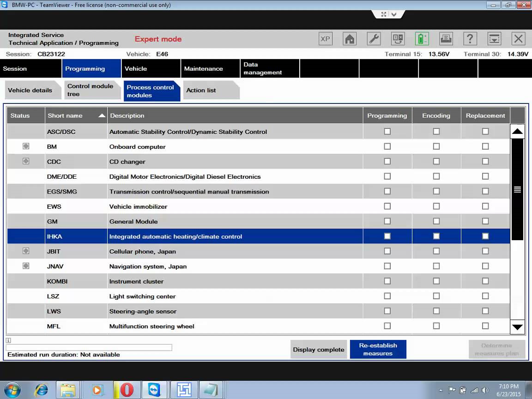Check Programming for GM

tap(387, 221)
